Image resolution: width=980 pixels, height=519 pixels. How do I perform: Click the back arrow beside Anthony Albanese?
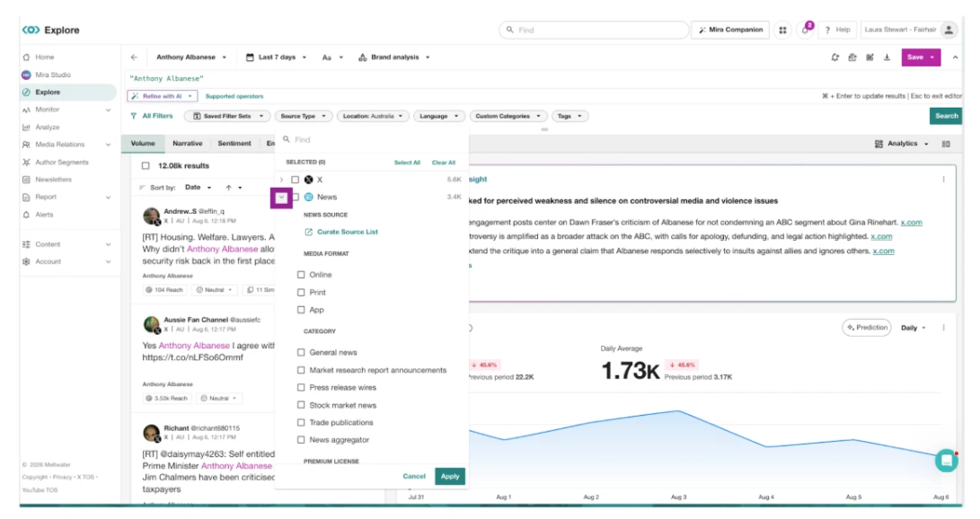coord(134,57)
